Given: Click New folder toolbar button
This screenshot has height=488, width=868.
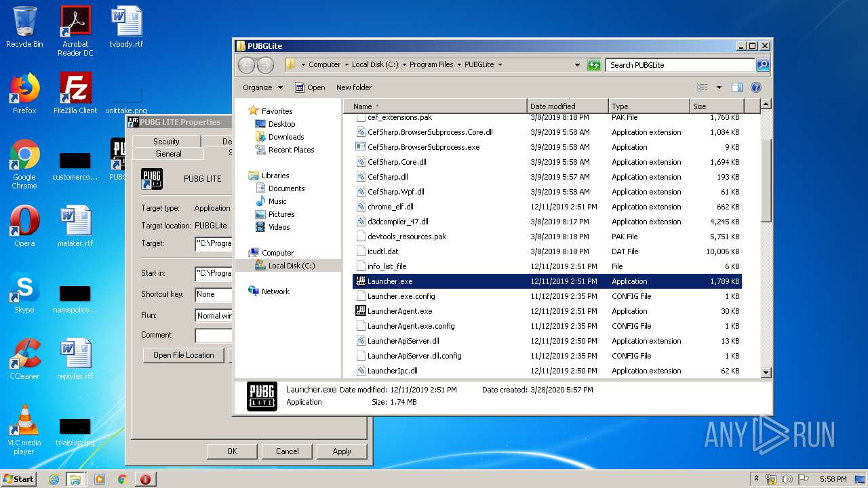Looking at the screenshot, I should pos(354,87).
